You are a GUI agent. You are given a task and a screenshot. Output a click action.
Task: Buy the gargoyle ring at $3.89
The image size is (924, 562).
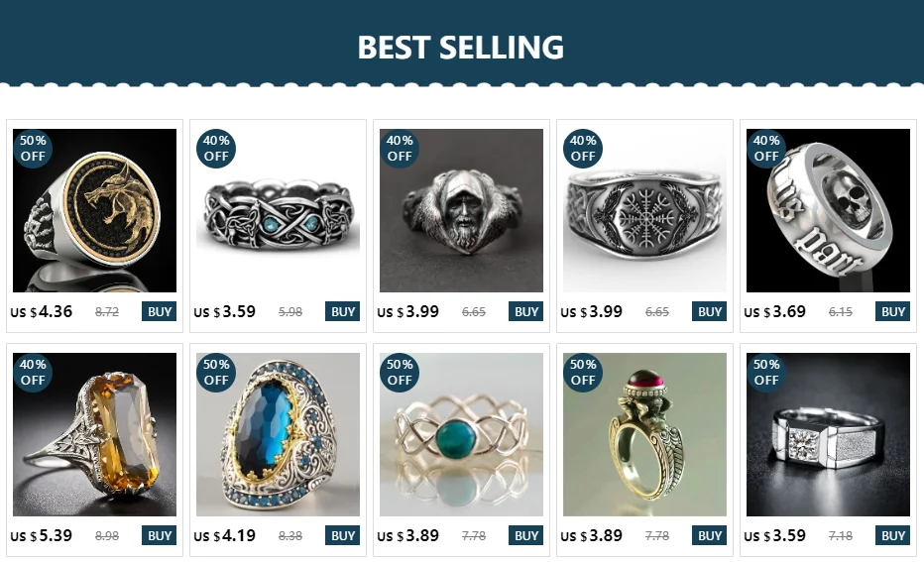709,535
